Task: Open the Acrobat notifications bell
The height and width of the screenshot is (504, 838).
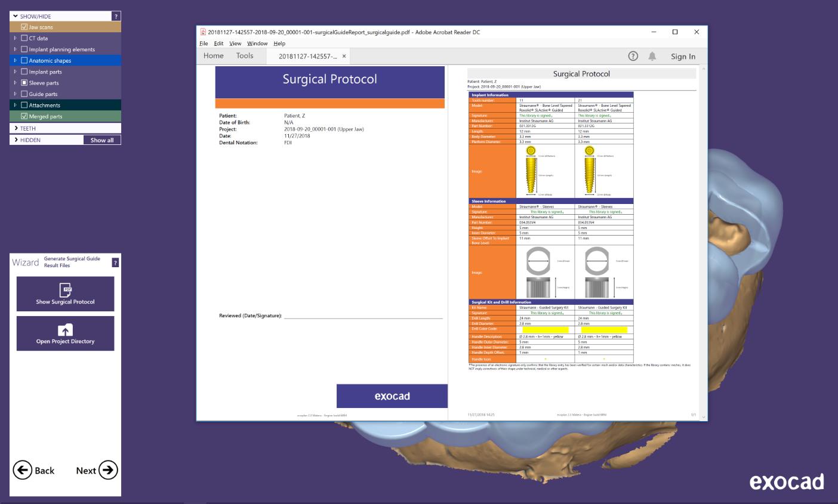Action: pyautogui.click(x=652, y=56)
